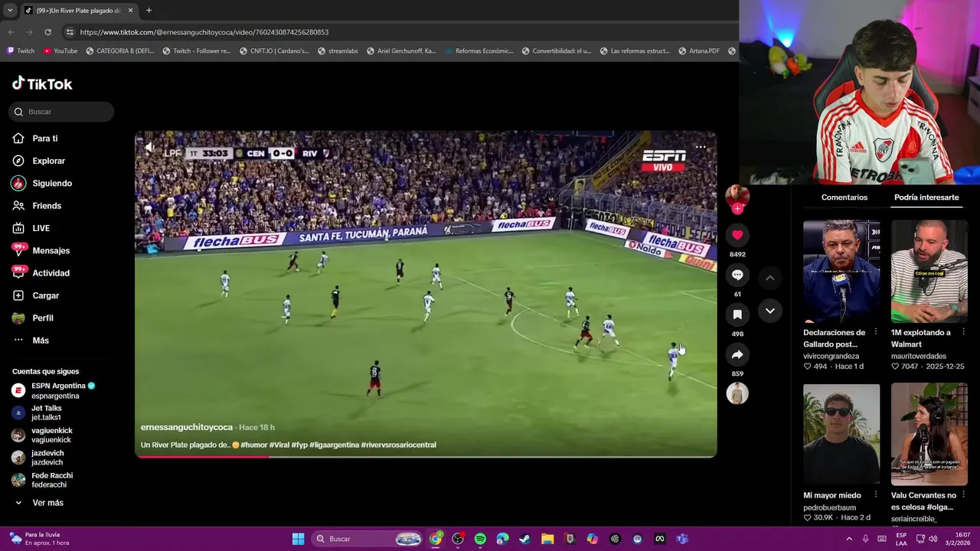The height and width of the screenshot is (551, 980).
Task: Focus the TikTok Buscar search field
Action: coord(61,112)
